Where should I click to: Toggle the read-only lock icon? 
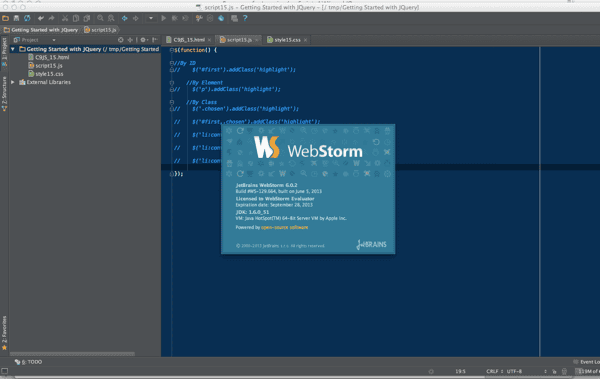click(554, 371)
